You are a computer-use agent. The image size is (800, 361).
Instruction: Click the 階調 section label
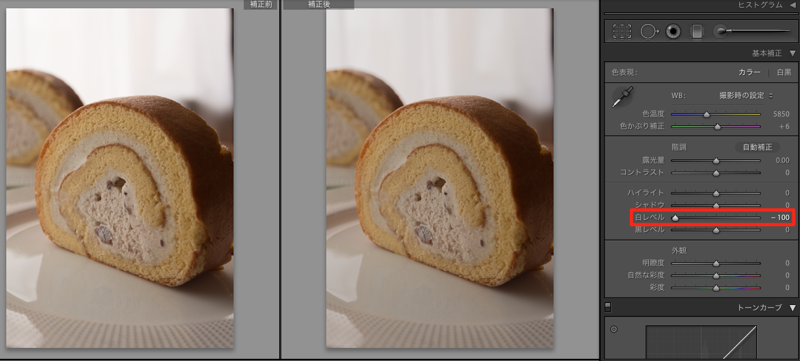(679, 147)
